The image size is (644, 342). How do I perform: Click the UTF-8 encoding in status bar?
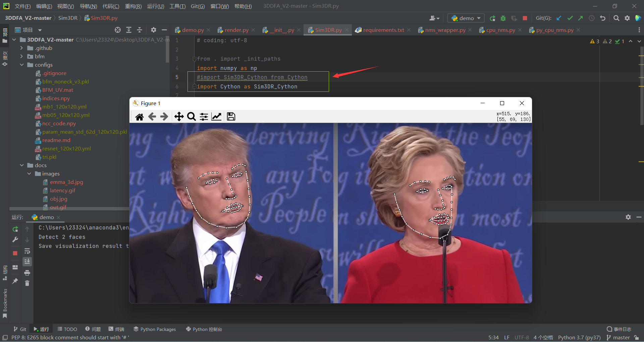(522, 337)
